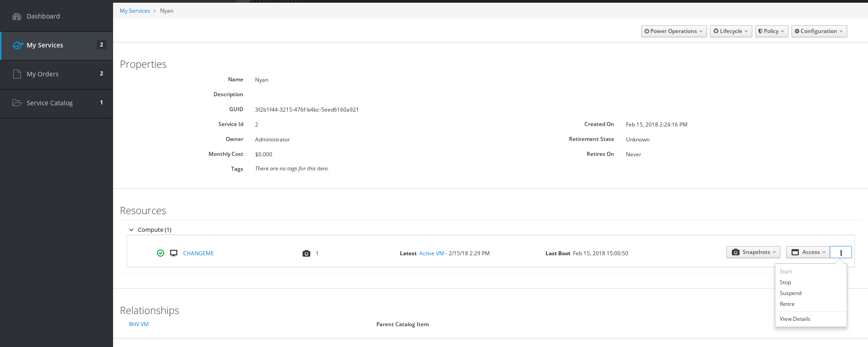Expand the Policy dropdown
This screenshot has width=868, height=347.
click(772, 31)
